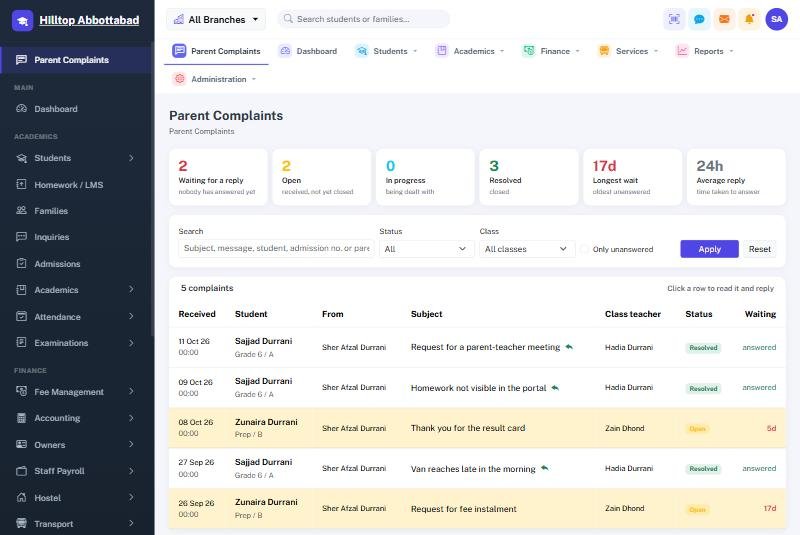Open the chat messages icon in header

click(x=699, y=19)
